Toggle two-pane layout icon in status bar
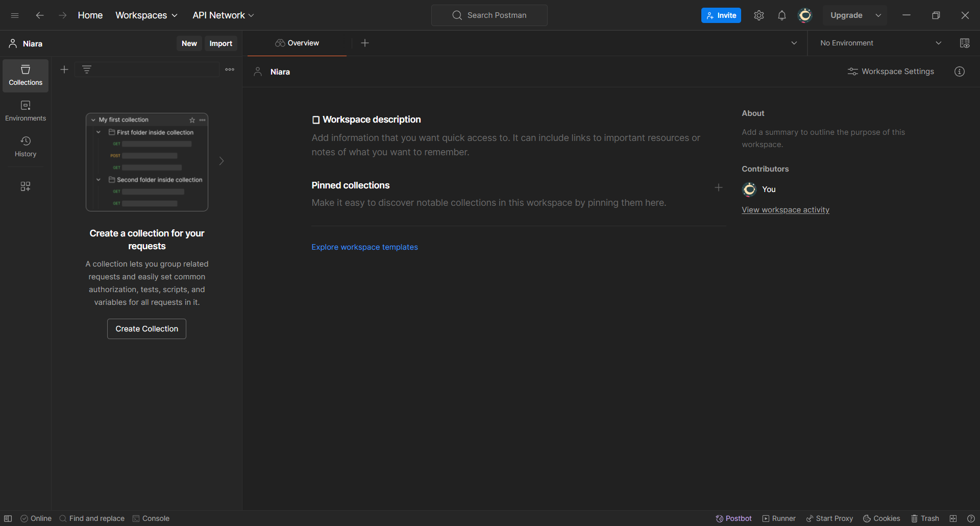Screen dimensions: 980x526 953,518
